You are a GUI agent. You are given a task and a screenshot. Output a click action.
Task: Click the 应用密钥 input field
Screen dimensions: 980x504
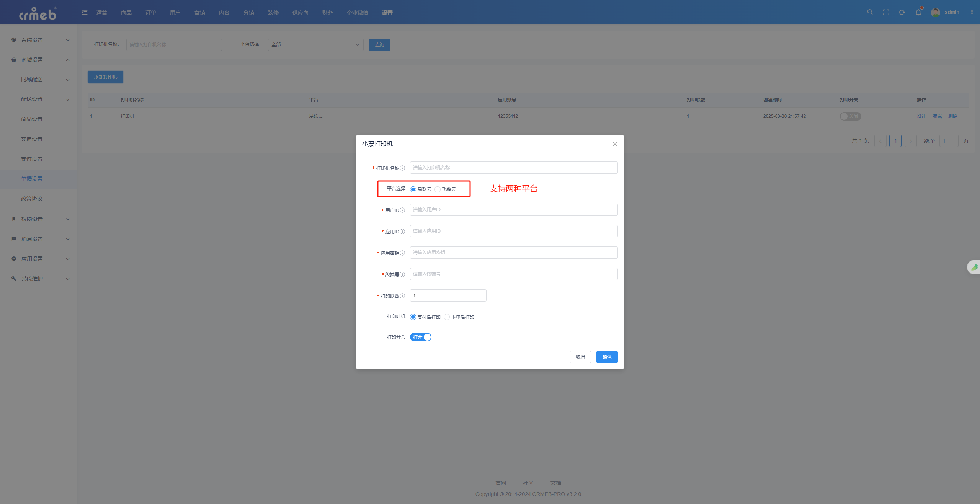coord(513,253)
